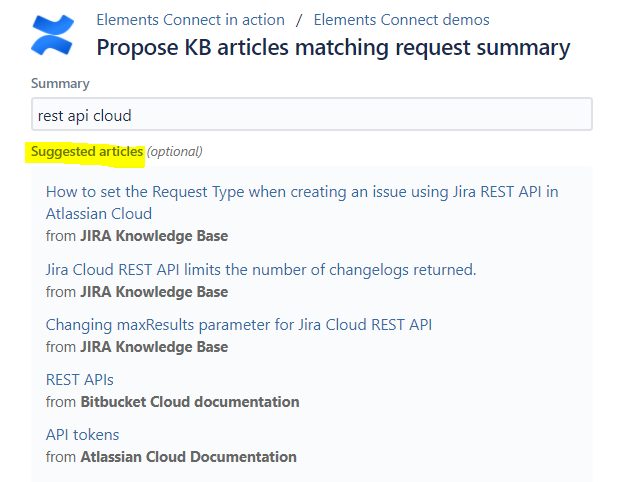The image size is (623, 482).
Task: Click 'Atlassian Cloud Documentation' source text
Action: 188,457
